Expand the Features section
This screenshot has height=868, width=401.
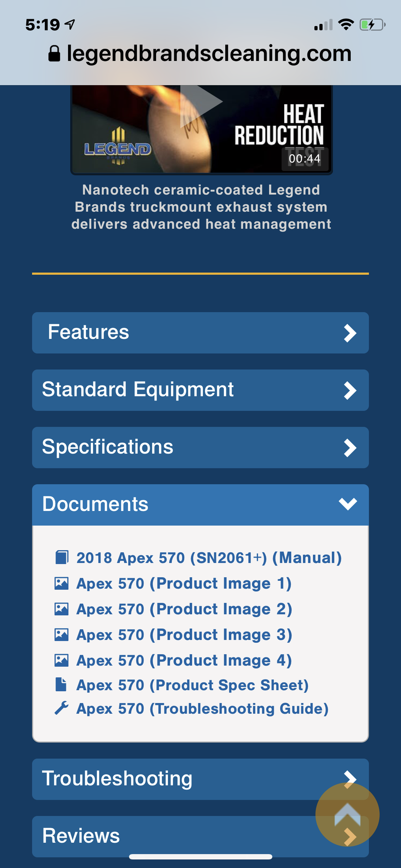pos(200,333)
